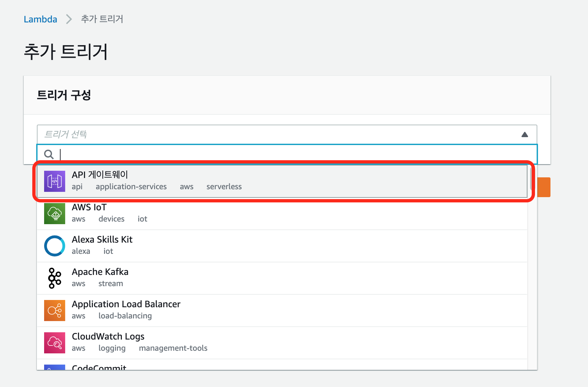Click the orange button behind the dropdown
Screen dimensions: 588x387
(544, 187)
